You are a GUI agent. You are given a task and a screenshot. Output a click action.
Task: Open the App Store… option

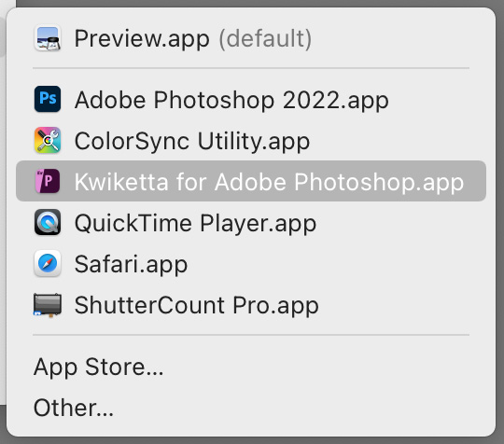[99, 368]
